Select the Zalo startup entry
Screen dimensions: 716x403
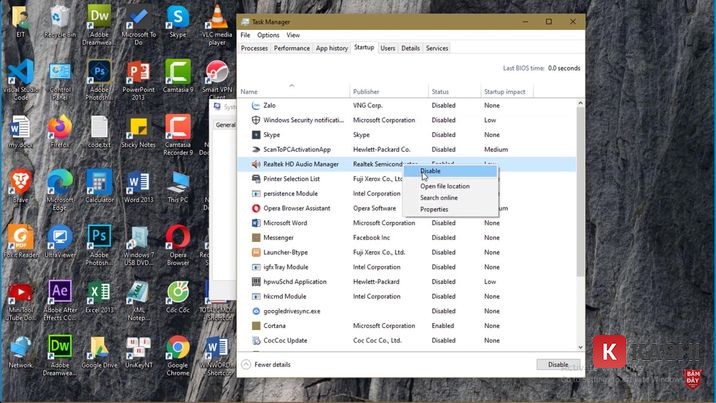pos(406,105)
